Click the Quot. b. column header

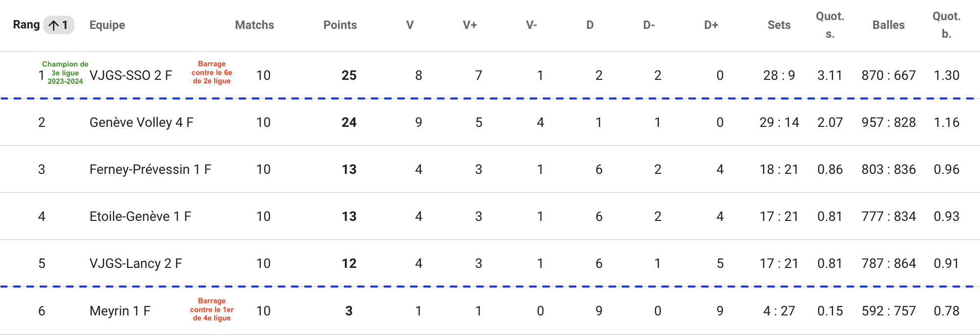946,25
